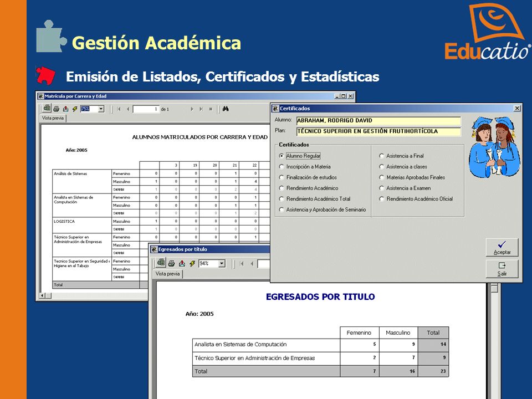Click Matrícula por Carrera y Edad title icon

(x=40, y=96)
